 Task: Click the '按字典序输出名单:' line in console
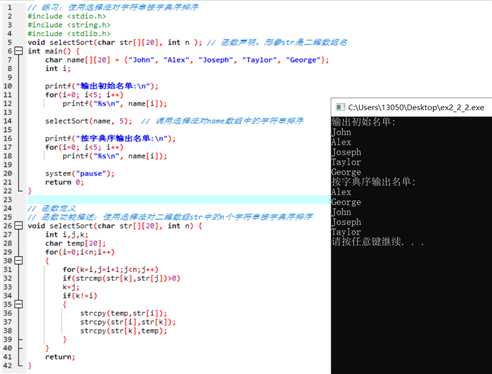tap(373, 182)
